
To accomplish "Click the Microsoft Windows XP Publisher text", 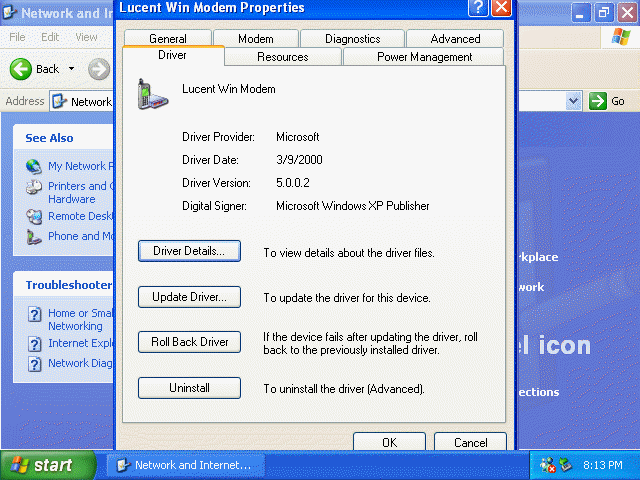I will (353, 206).
